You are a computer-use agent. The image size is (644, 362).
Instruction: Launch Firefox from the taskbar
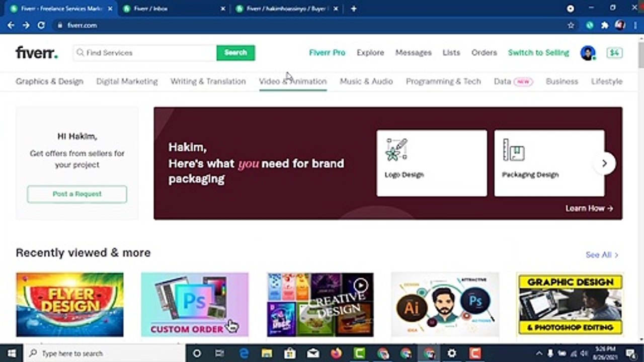(x=337, y=353)
